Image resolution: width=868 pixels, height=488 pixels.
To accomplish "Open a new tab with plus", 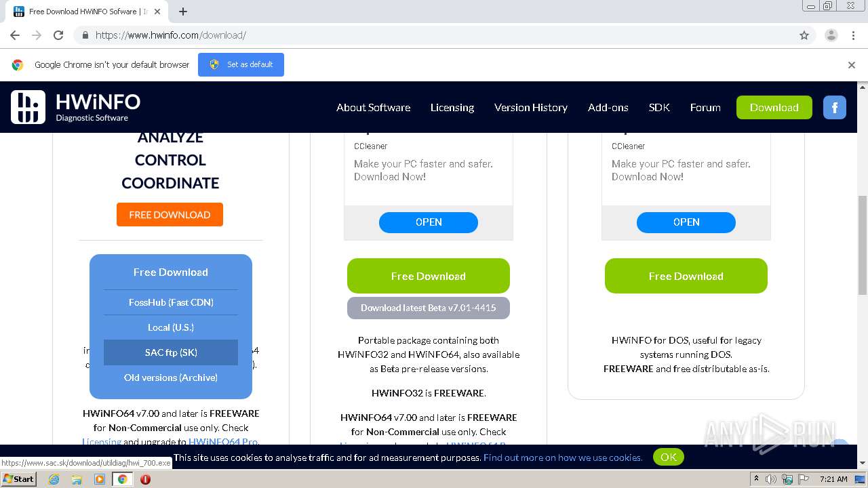I will (x=183, y=12).
